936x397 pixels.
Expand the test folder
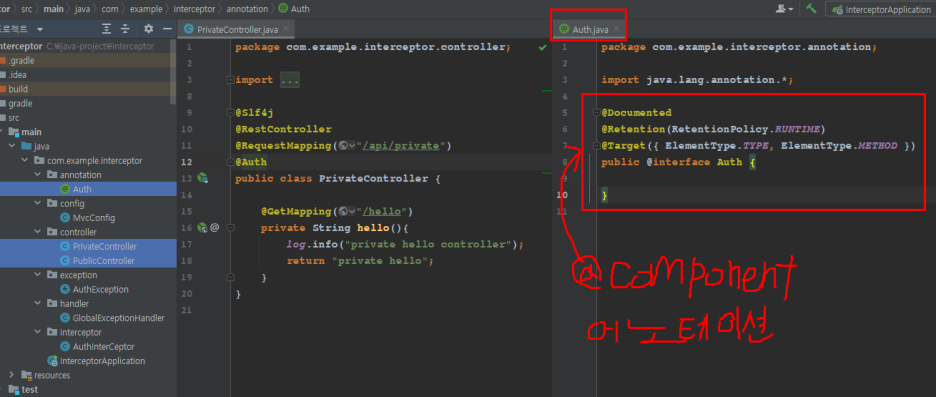pos(1,390)
